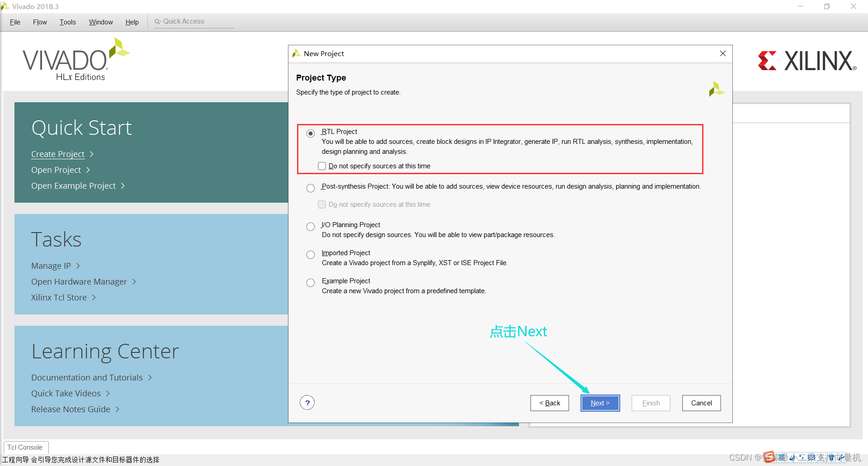Open the Flow menu
This screenshot has height=466, width=868.
coord(40,22)
